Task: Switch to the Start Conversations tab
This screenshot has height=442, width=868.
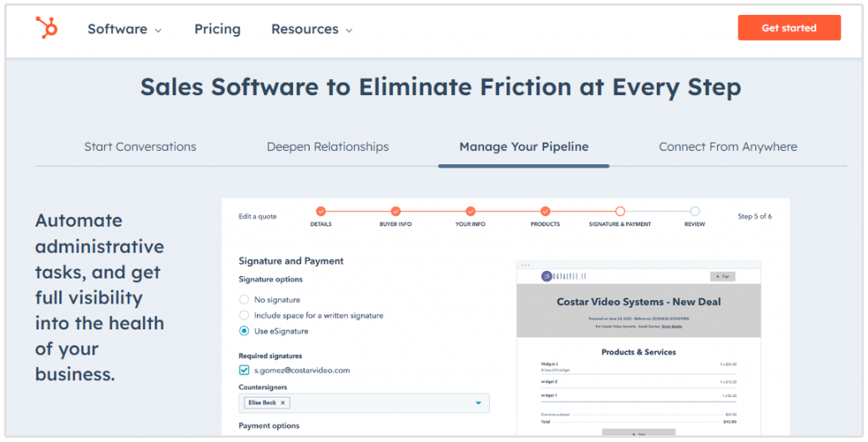Action: click(140, 147)
